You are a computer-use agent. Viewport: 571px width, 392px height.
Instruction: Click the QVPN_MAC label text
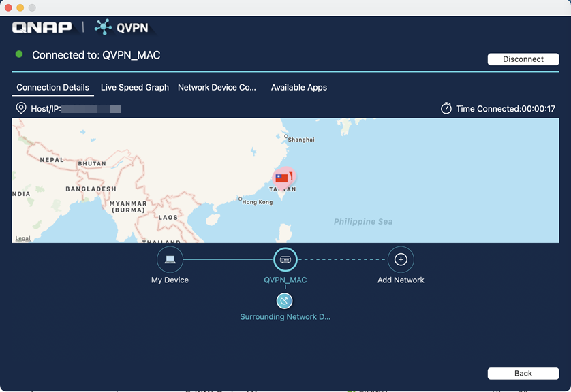(285, 280)
